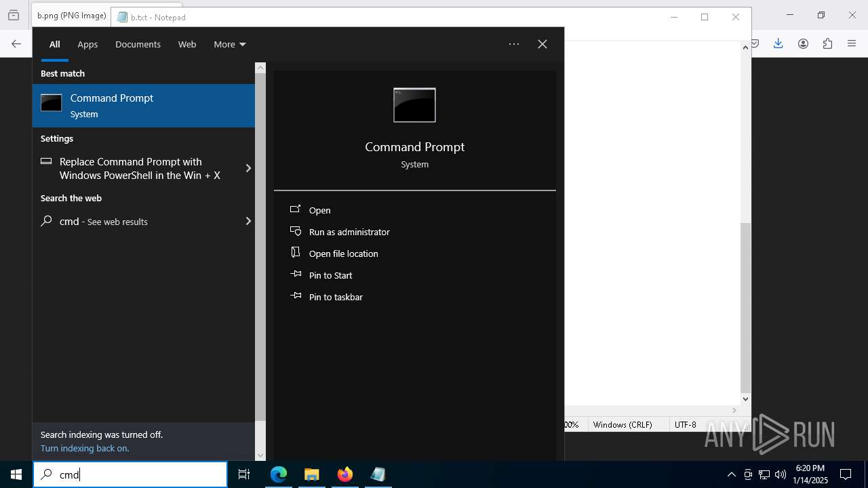
Task: Switch to the Documents search tab
Action: (138, 44)
